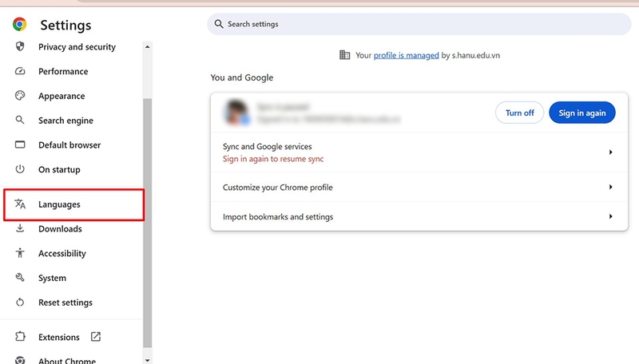This screenshot has height=364, width=639.
Task: Click the managed organization building icon
Action: (345, 55)
